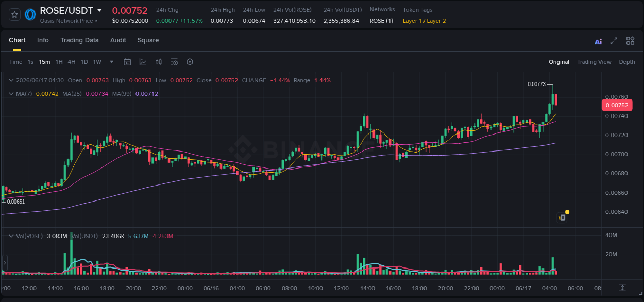
Task: Click the MA(99) value 0.00712
Action: (x=147, y=94)
